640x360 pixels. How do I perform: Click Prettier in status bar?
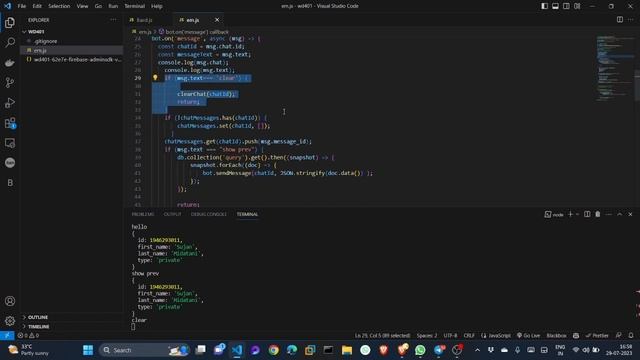tap(597, 336)
